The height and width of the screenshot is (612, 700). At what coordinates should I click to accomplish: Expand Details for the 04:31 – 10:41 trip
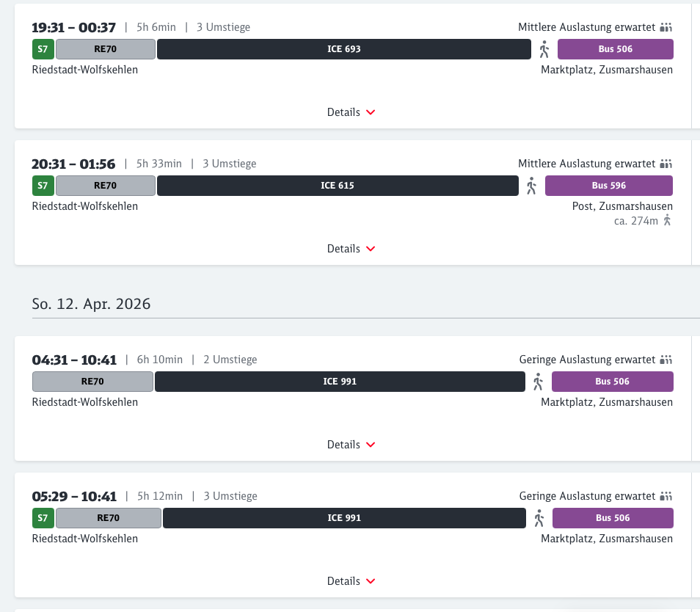click(x=351, y=445)
